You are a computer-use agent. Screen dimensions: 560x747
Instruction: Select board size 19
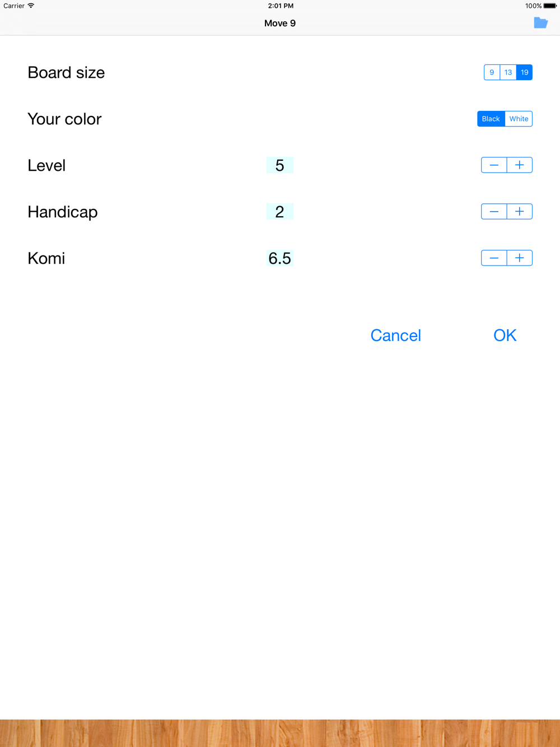coord(525,72)
